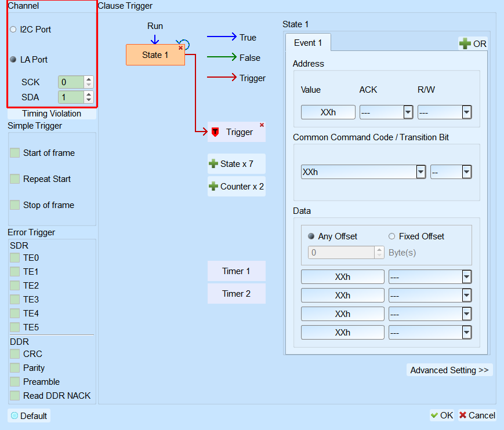Increase the SDA channel value
504x430 pixels.
click(x=89, y=94)
